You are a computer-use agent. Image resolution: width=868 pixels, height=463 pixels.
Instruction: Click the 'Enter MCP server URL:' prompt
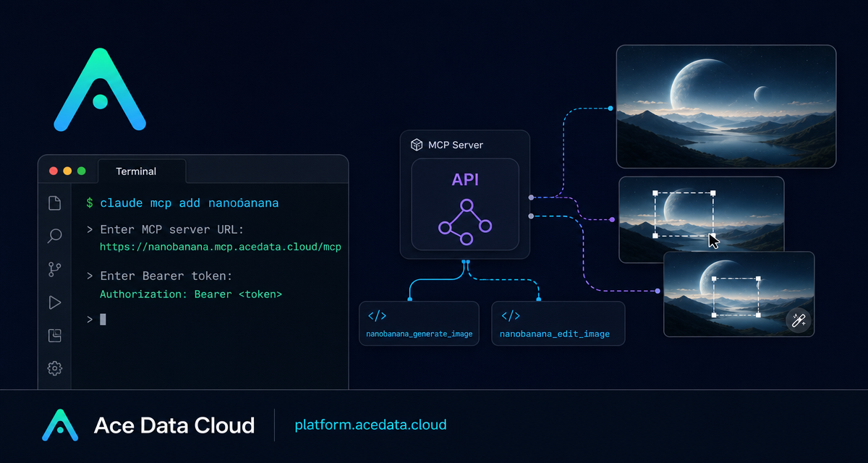(172, 230)
